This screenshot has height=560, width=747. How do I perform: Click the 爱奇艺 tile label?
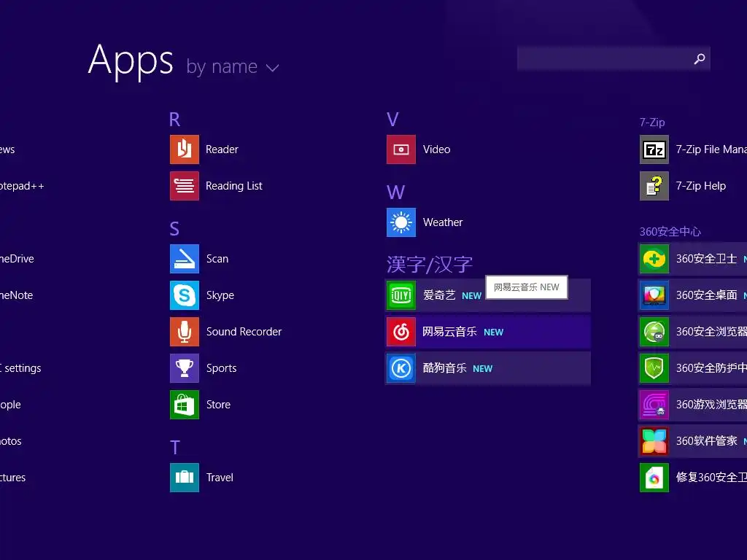pyautogui.click(x=439, y=295)
